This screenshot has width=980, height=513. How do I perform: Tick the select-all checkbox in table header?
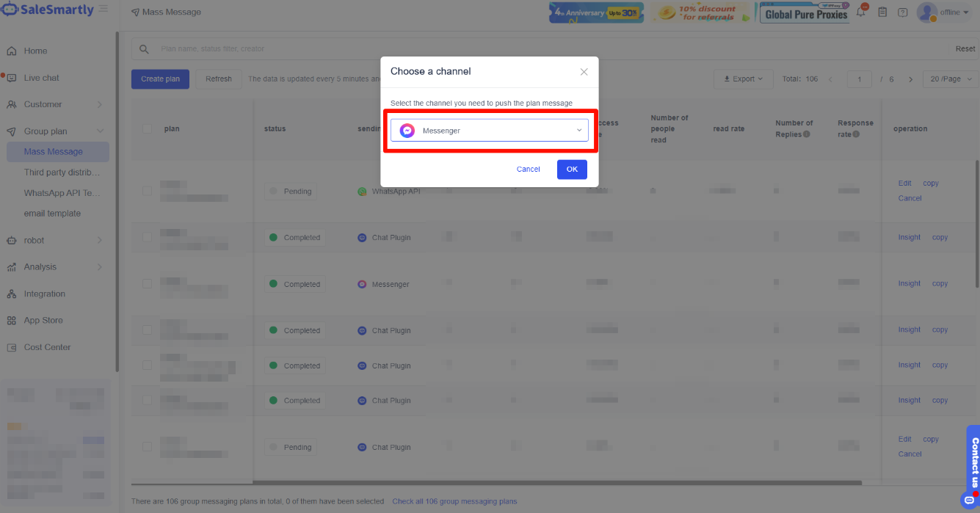point(148,128)
